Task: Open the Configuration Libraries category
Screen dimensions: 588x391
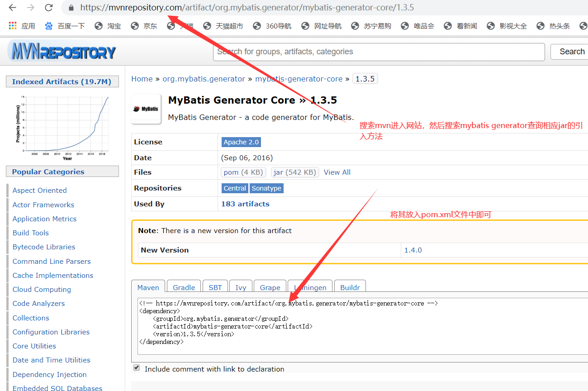Action: pos(51,332)
